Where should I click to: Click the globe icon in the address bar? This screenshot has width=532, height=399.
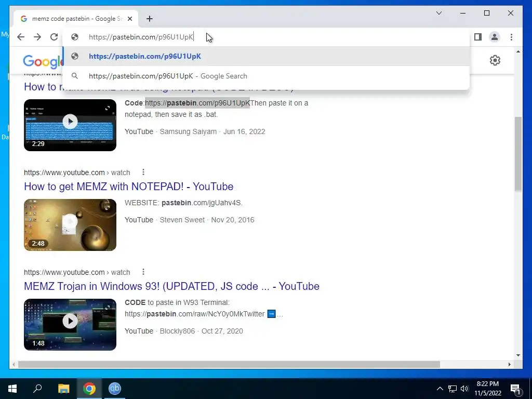[x=75, y=37]
